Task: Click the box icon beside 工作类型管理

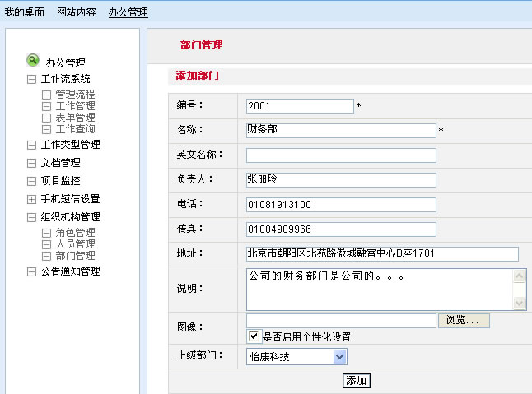Action: [x=31, y=145]
